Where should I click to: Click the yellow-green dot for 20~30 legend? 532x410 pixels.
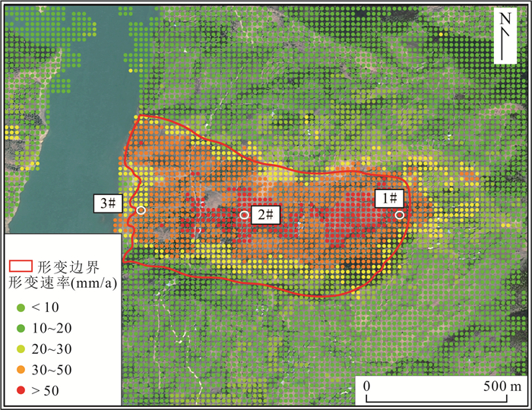click(x=21, y=349)
